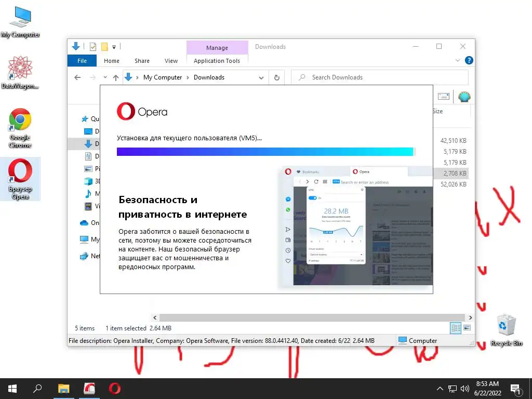This screenshot has height=399, width=532.
Task: Click Opera VPN preview screenshot image
Action: coord(356,227)
